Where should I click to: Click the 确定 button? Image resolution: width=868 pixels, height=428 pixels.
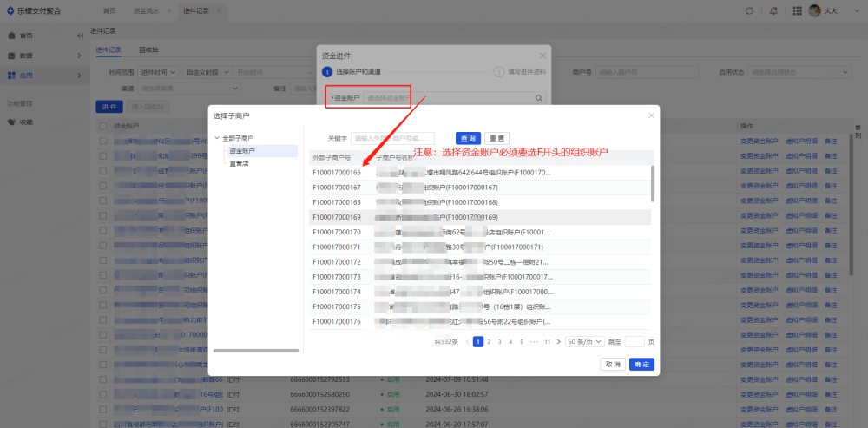coord(641,365)
